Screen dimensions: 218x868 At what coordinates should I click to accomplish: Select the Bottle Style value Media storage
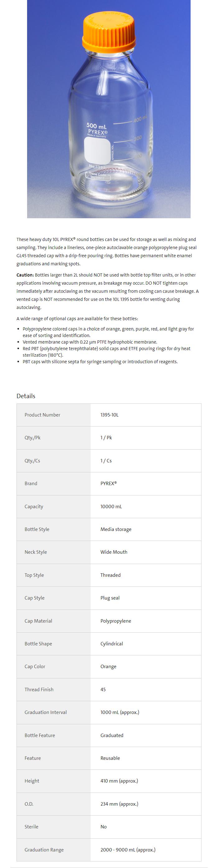coord(116,529)
